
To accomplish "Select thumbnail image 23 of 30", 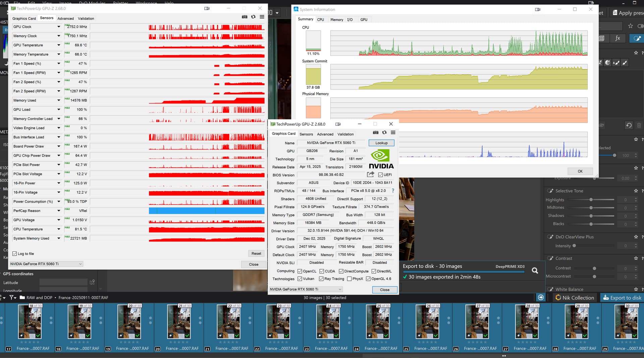I will click(278, 322).
